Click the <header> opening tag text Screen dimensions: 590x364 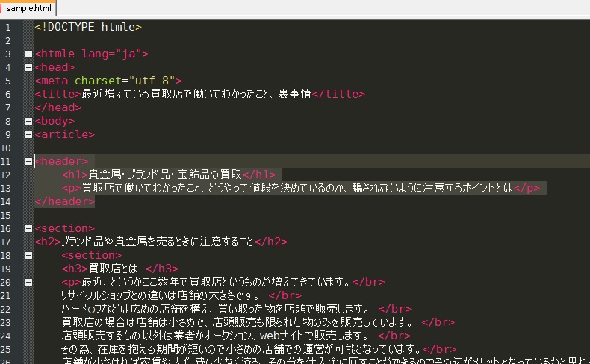tap(61, 162)
